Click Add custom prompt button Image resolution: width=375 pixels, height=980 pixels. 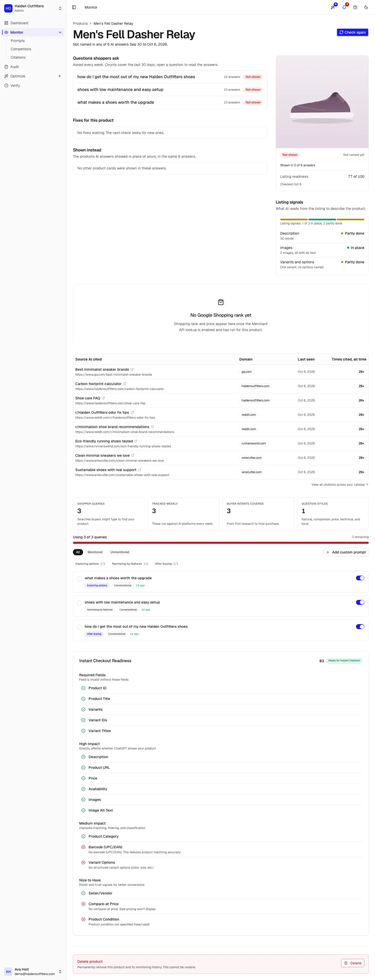[x=346, y=552]
